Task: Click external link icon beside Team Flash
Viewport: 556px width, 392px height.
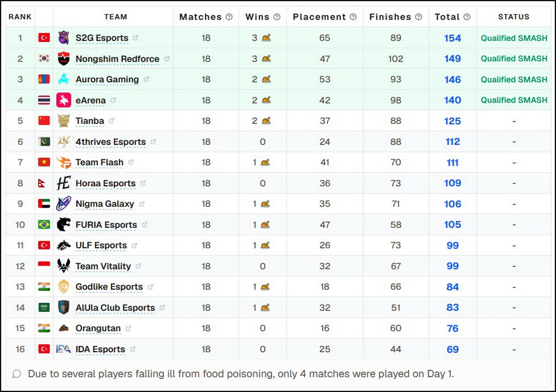Action: pos(131,162)
